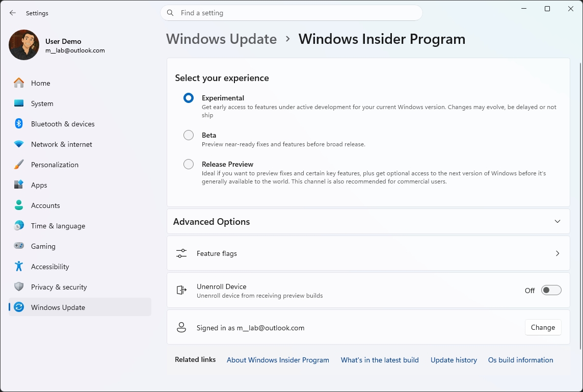The width and height of the screenshot is (583, 392).
Task: Open the Personalization section
Action: click(80, 165)
